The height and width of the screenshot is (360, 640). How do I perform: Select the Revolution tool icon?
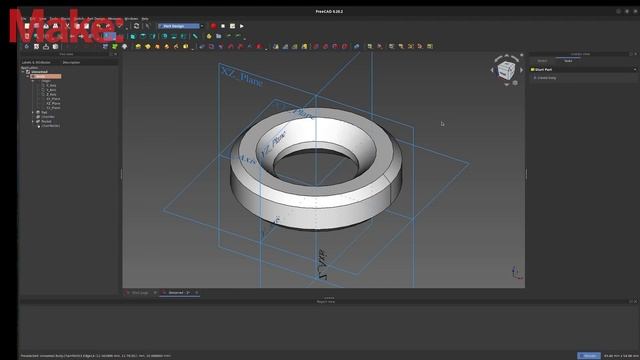(x=147, y=47)
